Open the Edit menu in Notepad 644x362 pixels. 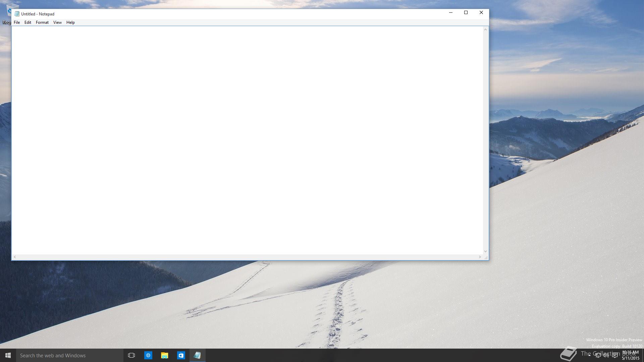click(x=28, y=22)
